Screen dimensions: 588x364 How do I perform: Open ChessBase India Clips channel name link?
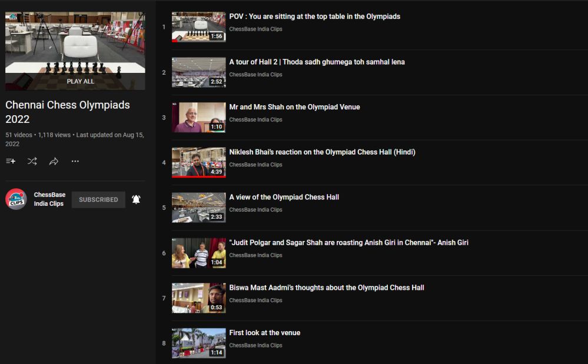click(x=49, y=199)
